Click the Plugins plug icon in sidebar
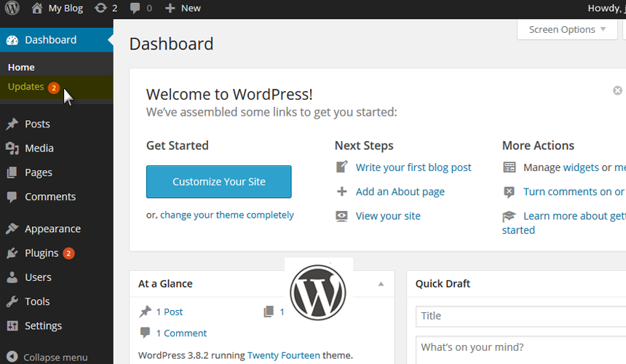Viewport: 626px width, 364px height. (12, 253)
